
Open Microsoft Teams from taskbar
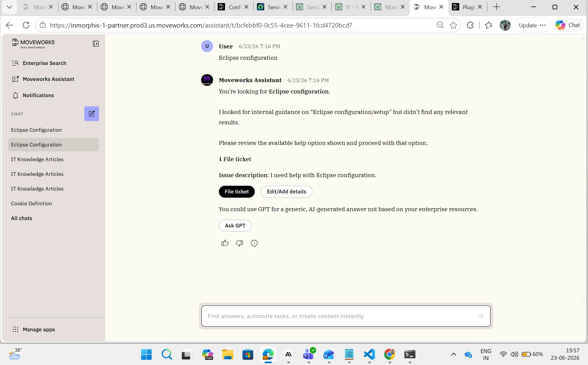tap(309, 355)
